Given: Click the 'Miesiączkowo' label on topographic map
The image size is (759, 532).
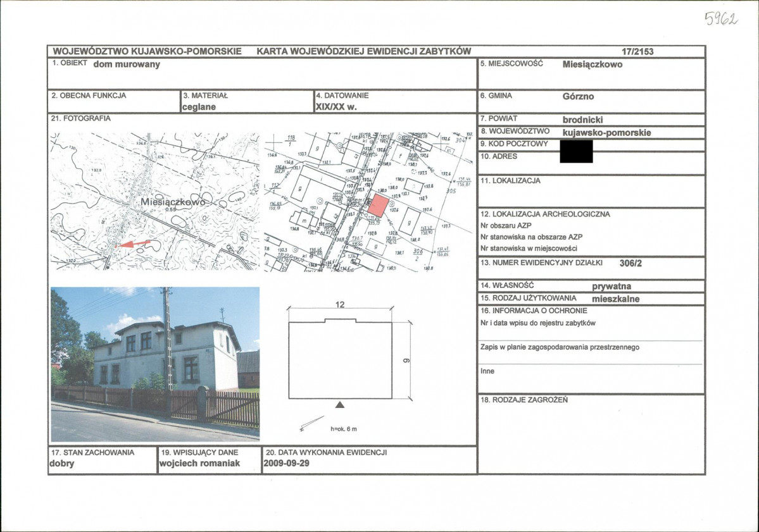Looking at the screenshot, I should click(x=173, y=202).
